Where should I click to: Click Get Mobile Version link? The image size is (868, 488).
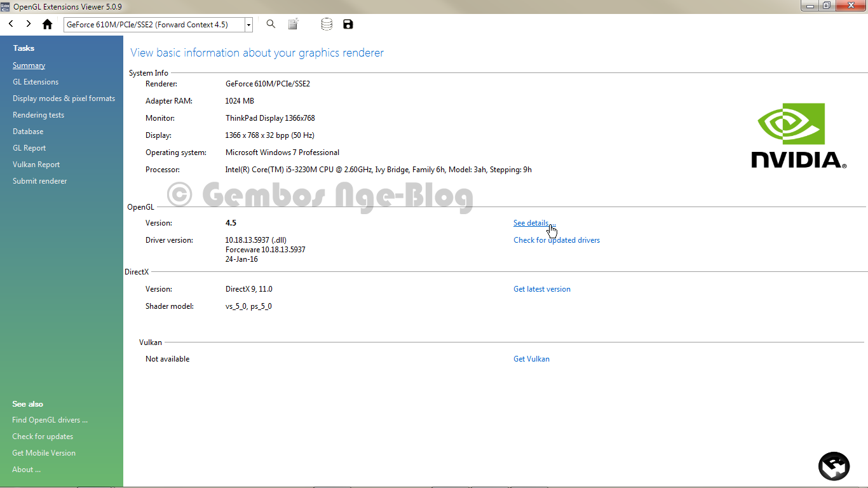44,453
